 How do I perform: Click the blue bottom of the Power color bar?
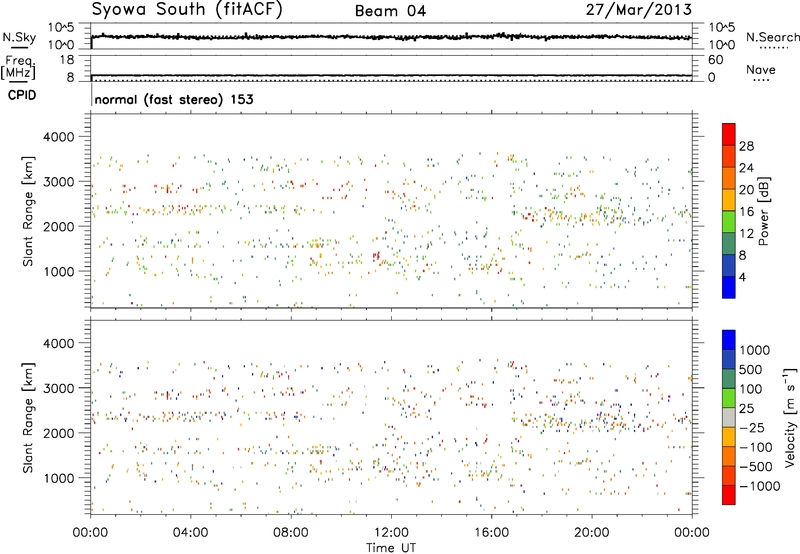pos(729,287)
